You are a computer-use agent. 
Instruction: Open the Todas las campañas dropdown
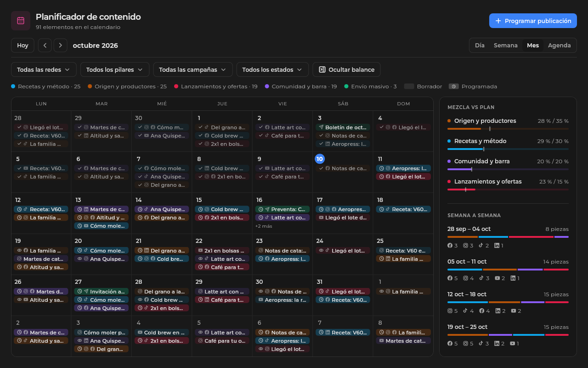[x=192, y=69]
